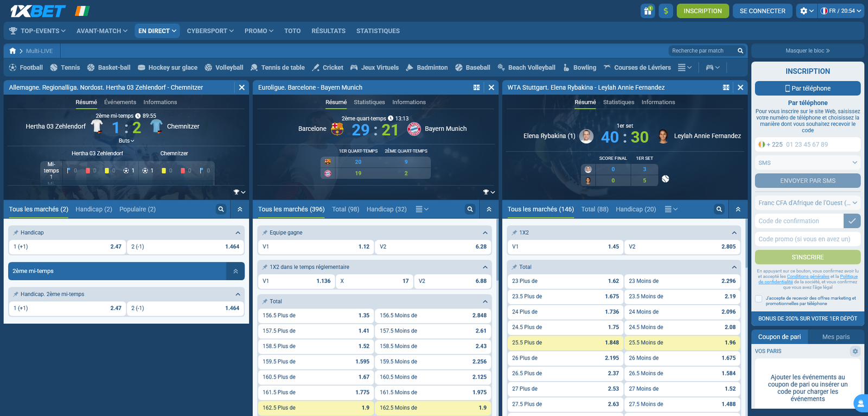Open Conditions générales link
The height and width of the screenshot is (416, 868).
point(808,276)
